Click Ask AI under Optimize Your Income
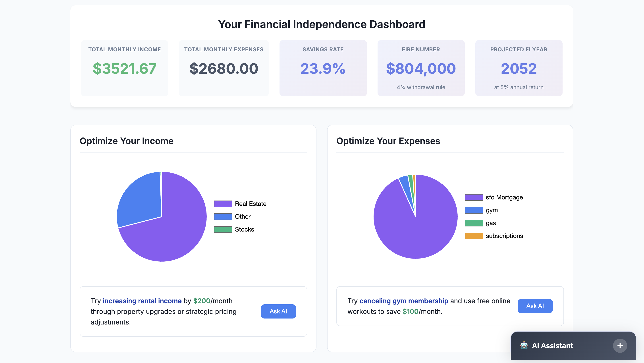 (x=278, y=311)
